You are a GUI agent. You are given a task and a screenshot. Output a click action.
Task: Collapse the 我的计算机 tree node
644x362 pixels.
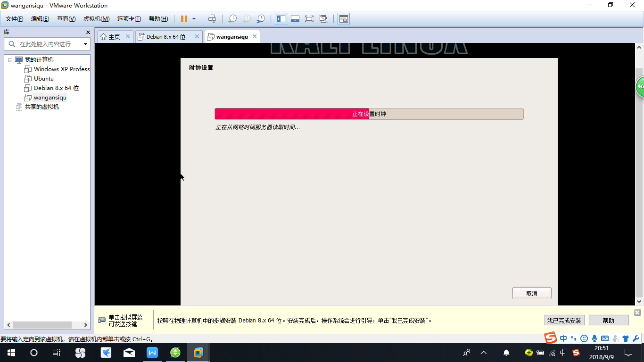pos(10,60)
